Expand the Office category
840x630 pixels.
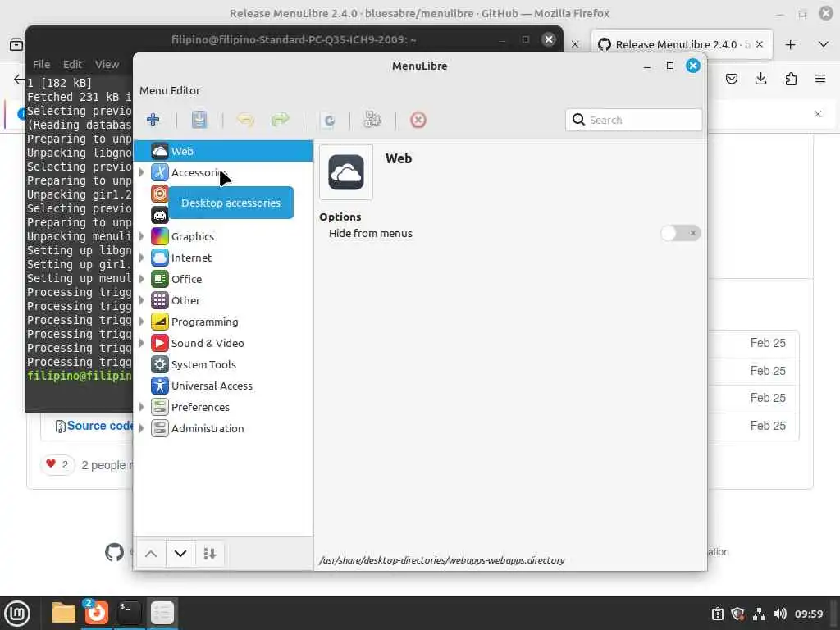pyautogui.click(x=141, y=279)
